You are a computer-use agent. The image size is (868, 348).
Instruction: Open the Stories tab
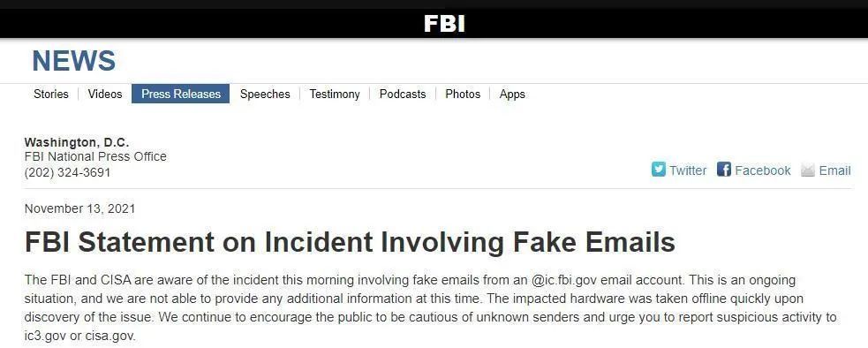[51, 94]
